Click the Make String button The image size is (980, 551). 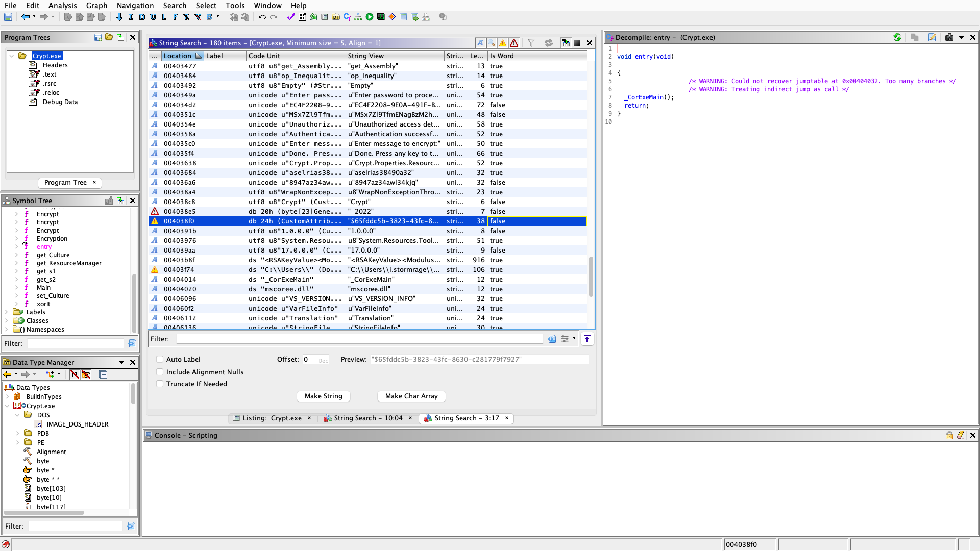[323, 396]
